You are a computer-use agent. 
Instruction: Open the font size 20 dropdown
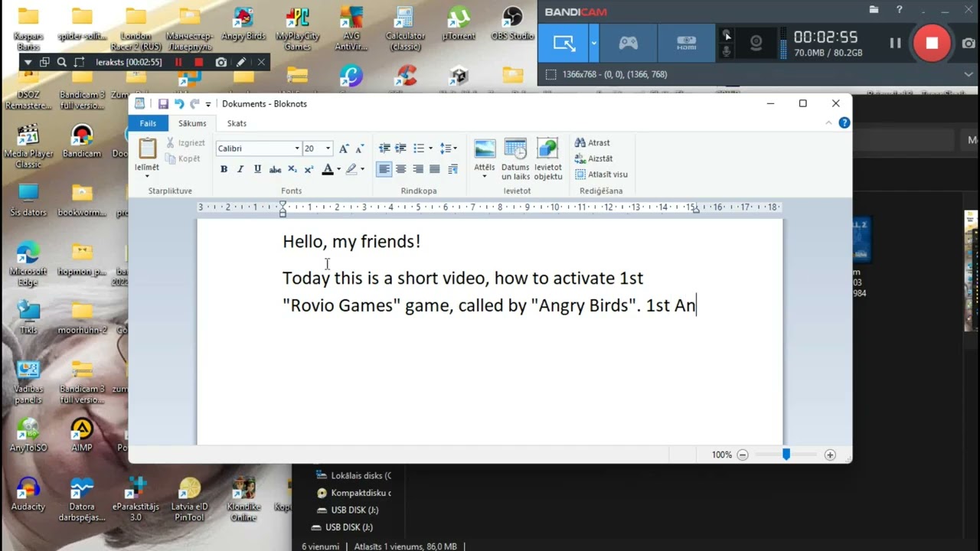coord(328,148)
